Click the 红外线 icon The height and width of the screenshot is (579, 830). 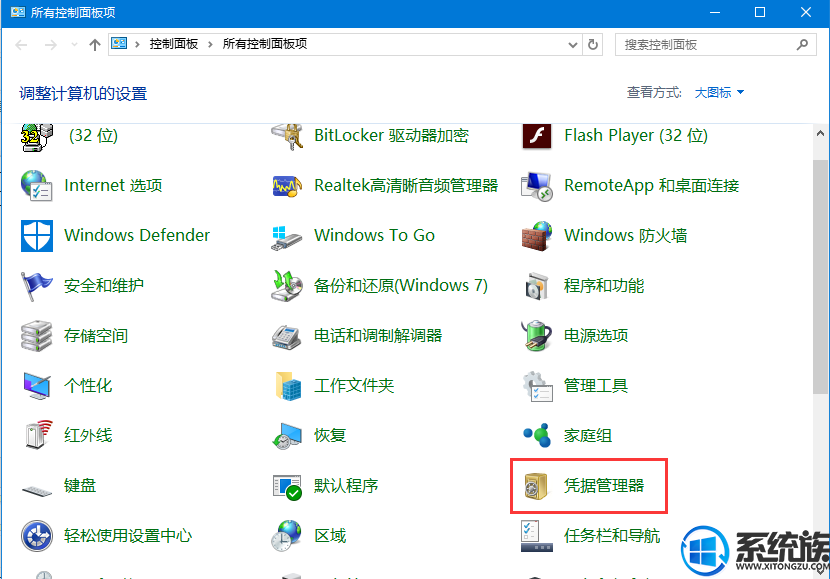(38, 435)
